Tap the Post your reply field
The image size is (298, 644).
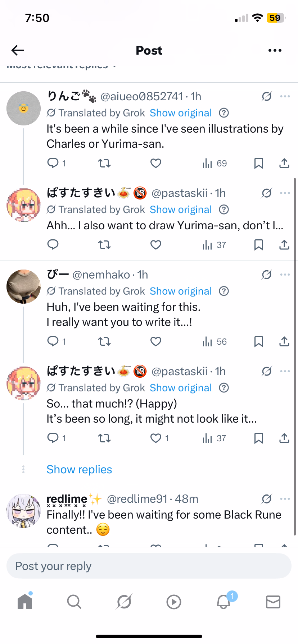tap(149, 566)
